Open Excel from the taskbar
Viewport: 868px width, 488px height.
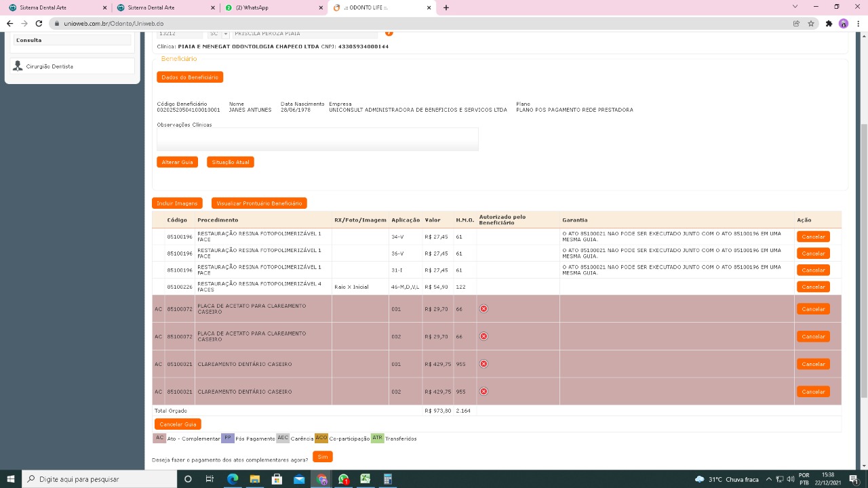coord(366,479)
